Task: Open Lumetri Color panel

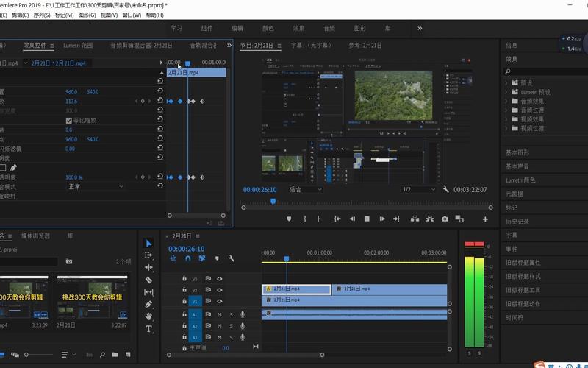Action: (520, 180)
